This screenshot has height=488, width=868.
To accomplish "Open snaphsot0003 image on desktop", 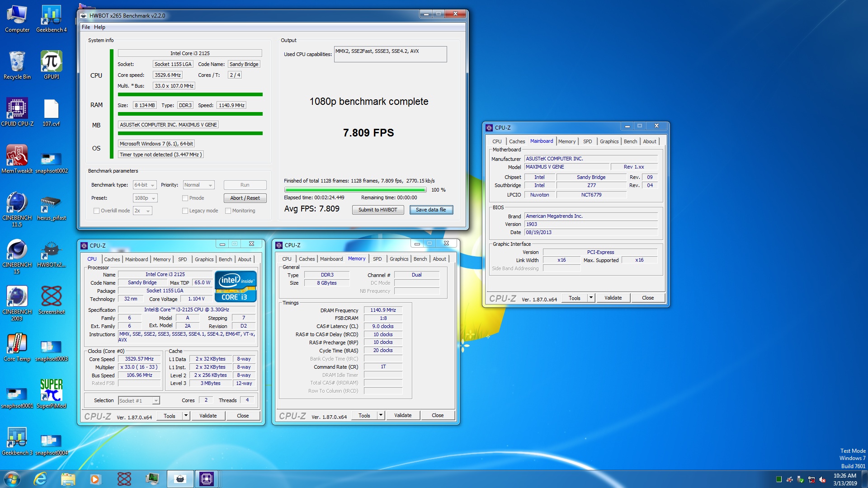I will 52,350.
